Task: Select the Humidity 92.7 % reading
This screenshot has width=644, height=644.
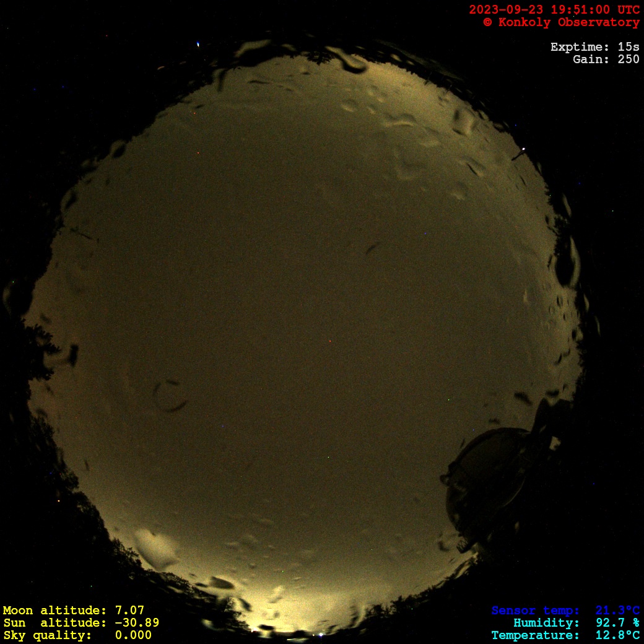Action: click(609, 623)
